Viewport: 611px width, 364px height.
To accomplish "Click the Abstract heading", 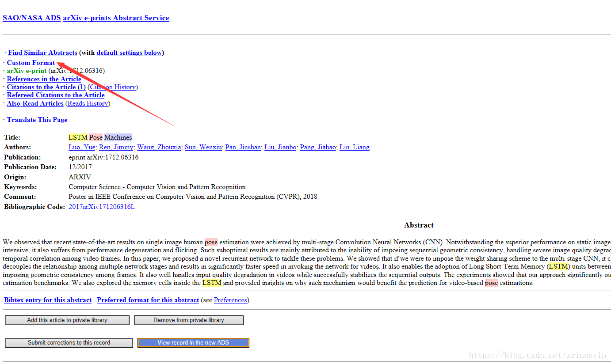I will coord(419,225).
